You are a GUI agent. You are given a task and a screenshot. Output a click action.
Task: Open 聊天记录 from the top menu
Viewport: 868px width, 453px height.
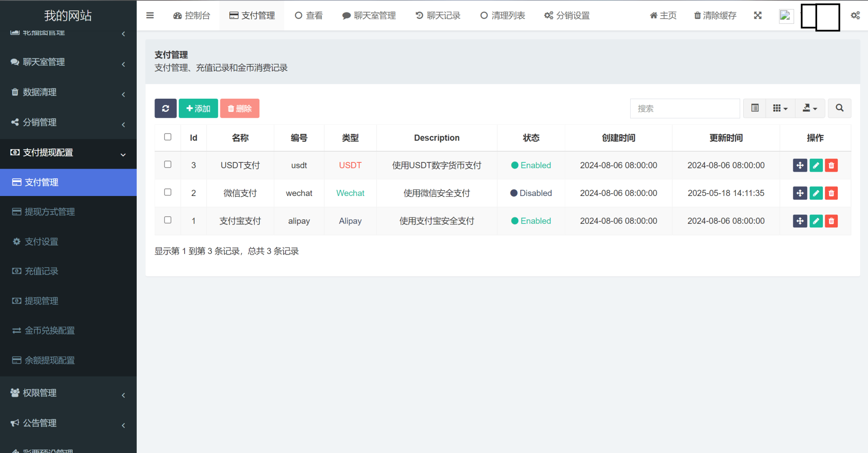click(438, 15)
